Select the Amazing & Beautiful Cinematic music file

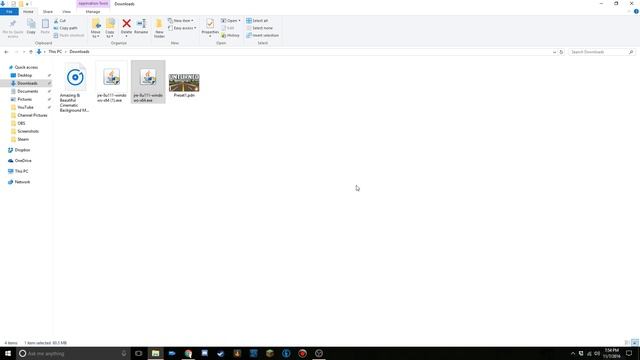pos(75,87)
